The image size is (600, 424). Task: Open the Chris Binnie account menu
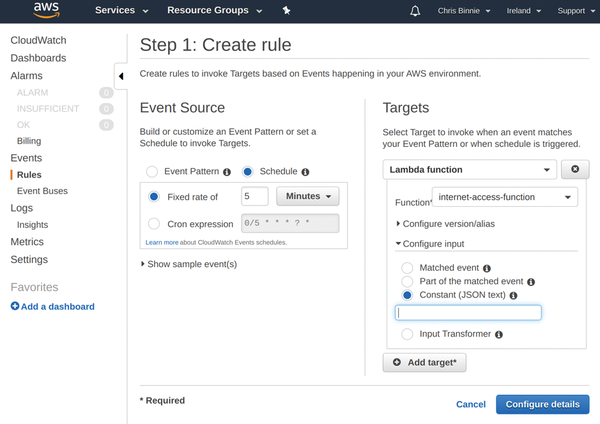(464, 11)
